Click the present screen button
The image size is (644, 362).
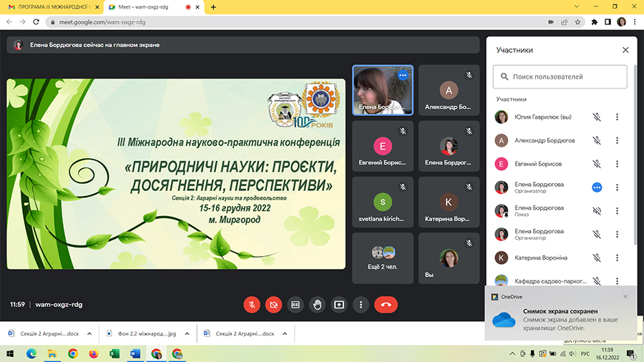[339, 304]
